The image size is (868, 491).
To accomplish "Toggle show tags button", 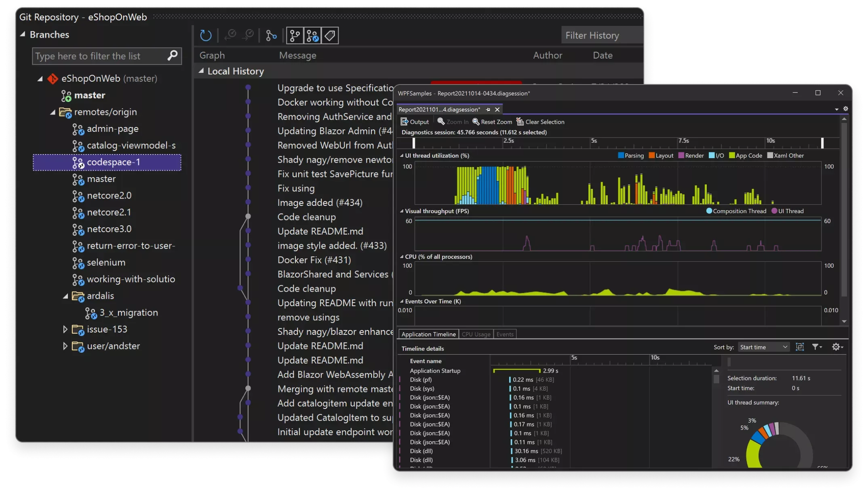I will 330,36.
